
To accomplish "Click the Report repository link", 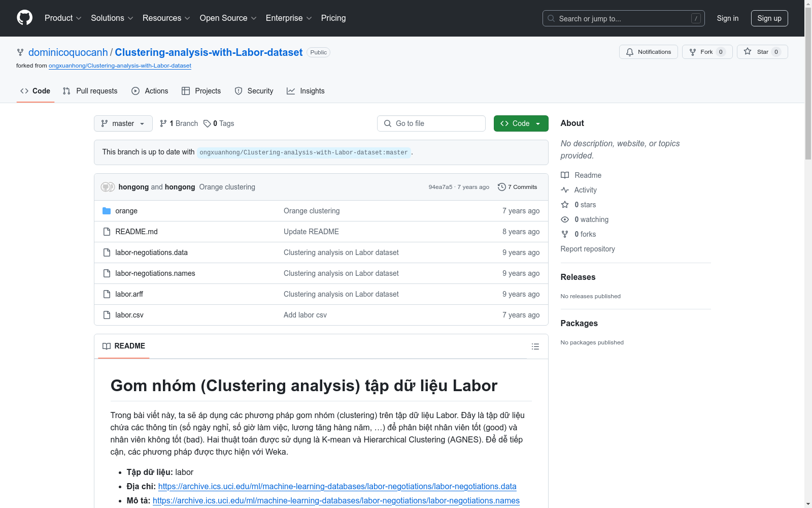I will coord(588,249).
